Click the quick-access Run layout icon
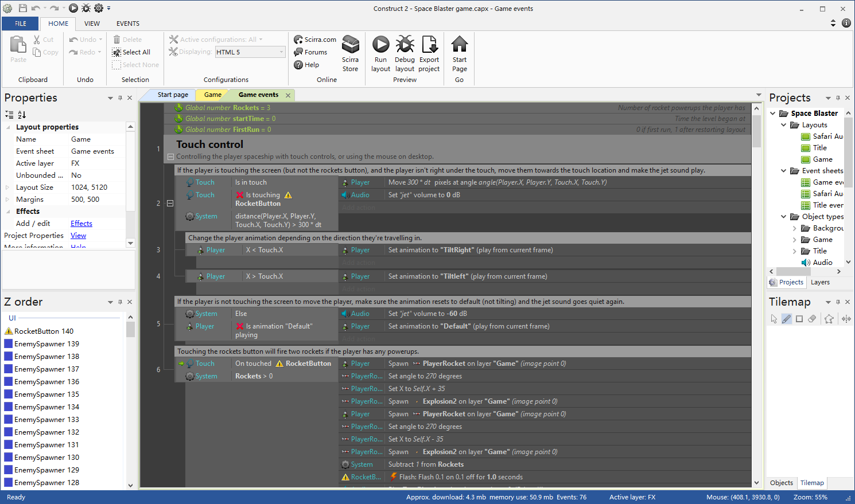The width and height of the screenshot is (855, 504). point(73,8)
